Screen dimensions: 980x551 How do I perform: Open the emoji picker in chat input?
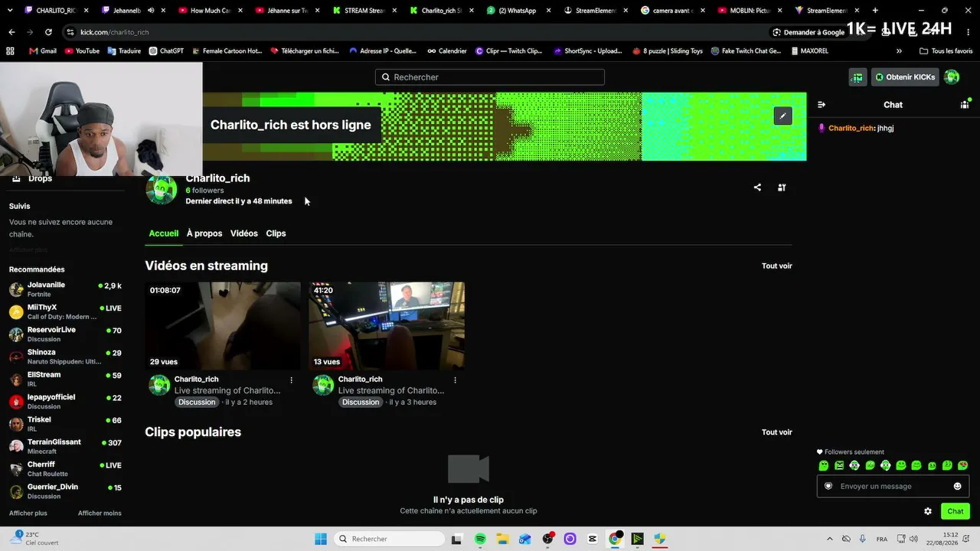coord(957,486)
